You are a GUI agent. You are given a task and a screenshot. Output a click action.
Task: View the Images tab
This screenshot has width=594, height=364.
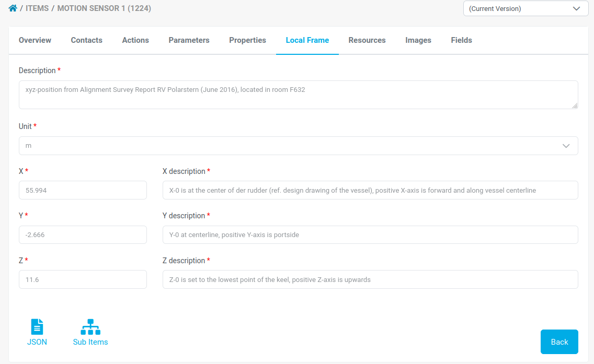(418, 40)
